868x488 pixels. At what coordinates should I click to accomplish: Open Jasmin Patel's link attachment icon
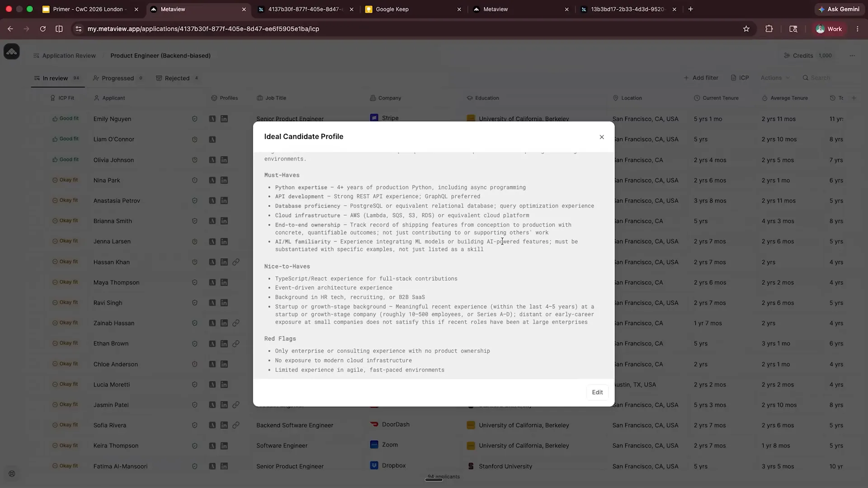click(236, 405)
